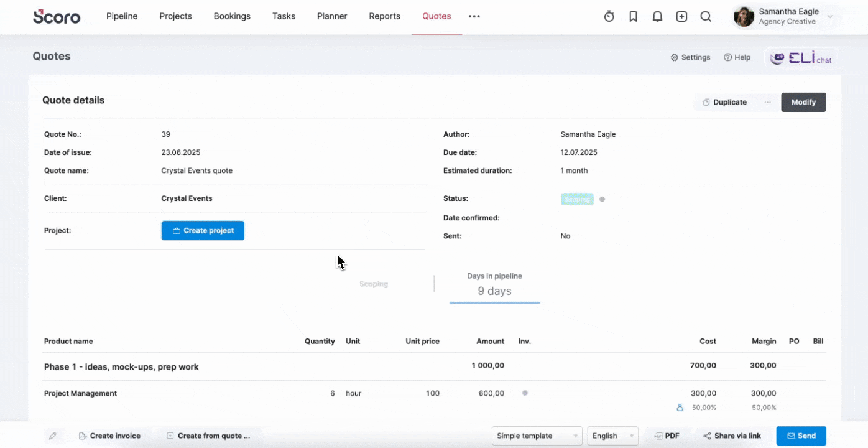The width and height of the screenshot is (868, 448).
Task: Open the bookmarks icon in the header
Action: coord(633,17)
